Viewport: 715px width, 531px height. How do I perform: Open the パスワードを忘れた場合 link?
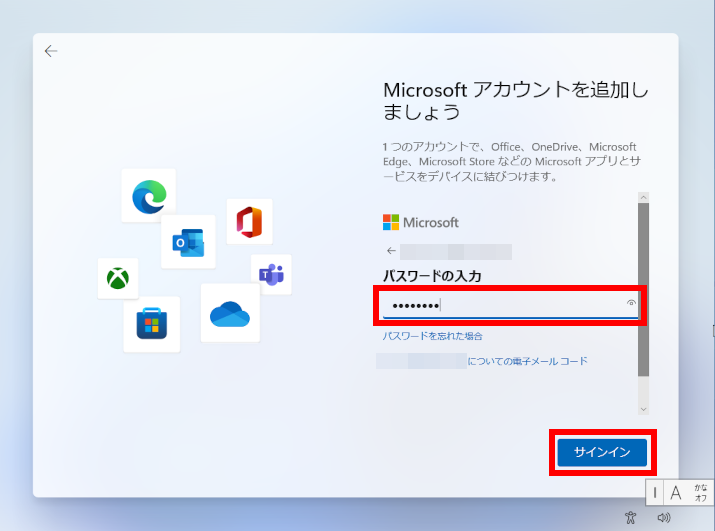(433, 336)
